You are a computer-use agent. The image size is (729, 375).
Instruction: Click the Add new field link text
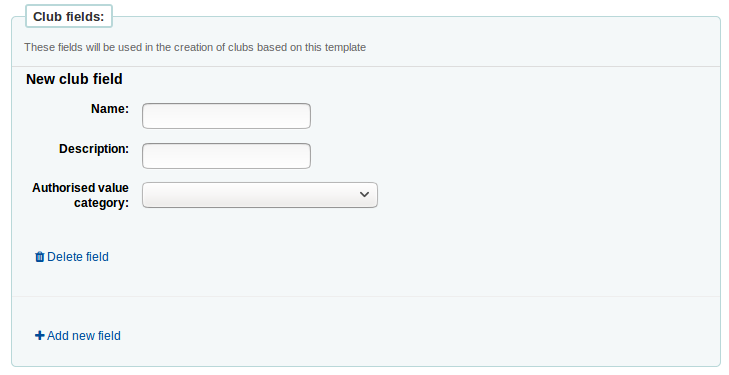point(84,336)
